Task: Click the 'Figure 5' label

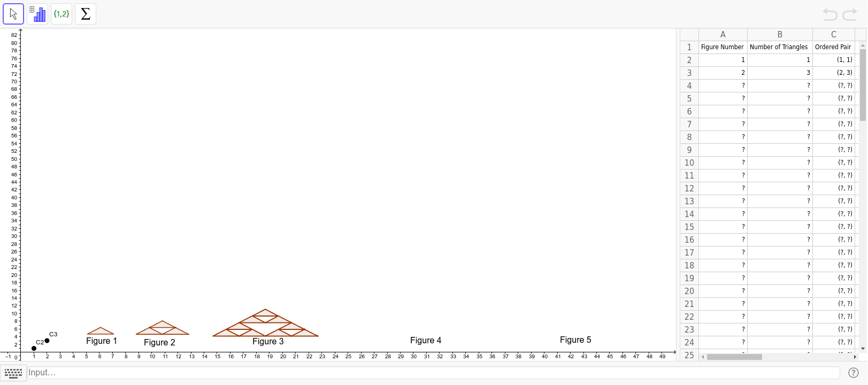Action: pos(575,340)
